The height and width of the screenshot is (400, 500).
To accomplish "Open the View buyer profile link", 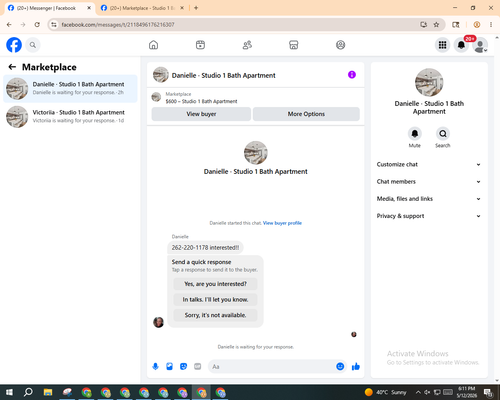I will (282, 223).
